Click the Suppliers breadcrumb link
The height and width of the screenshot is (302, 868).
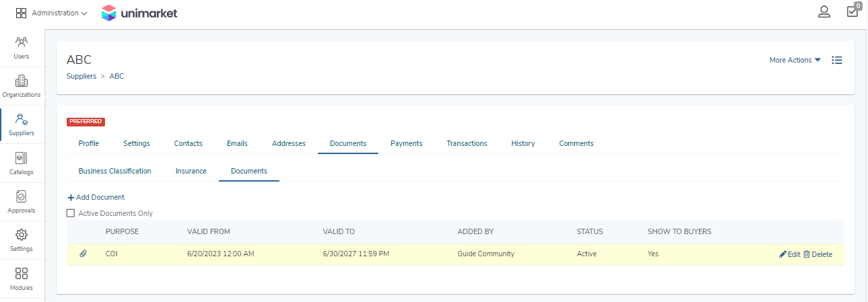pos(81,76)
